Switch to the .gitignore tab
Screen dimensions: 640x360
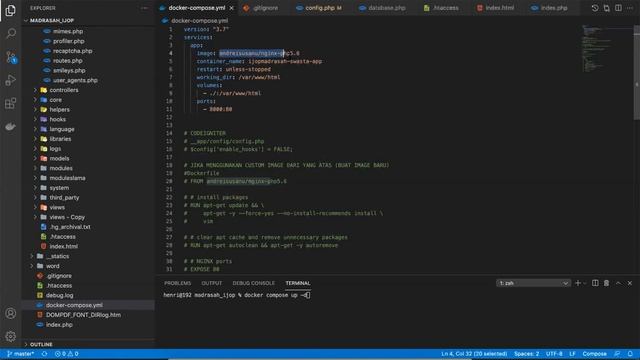tap(261, 8)
